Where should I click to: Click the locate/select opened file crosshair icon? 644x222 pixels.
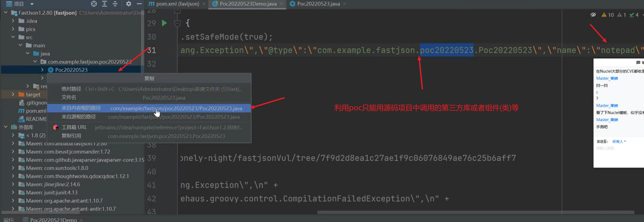point(94,4)
